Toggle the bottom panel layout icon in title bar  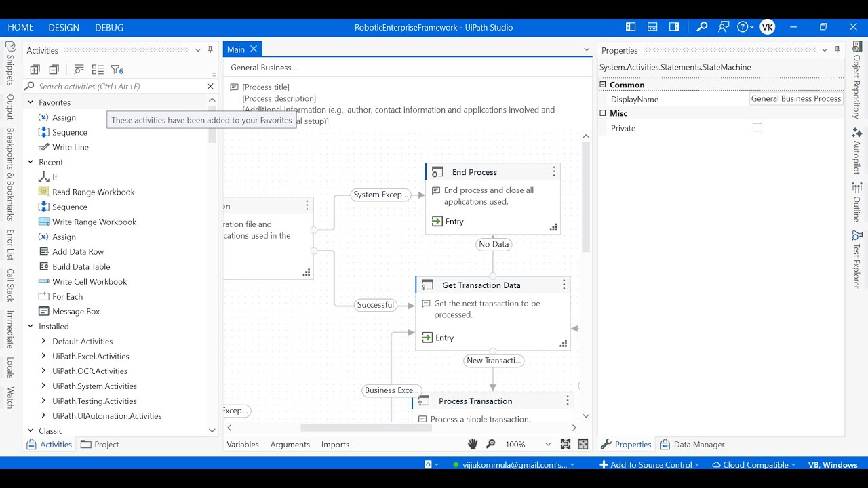pyautogui.click(x=652, y=27)
